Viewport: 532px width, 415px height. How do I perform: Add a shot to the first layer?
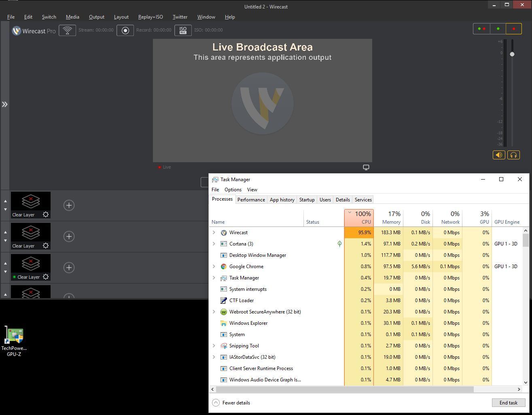point(69,205)
